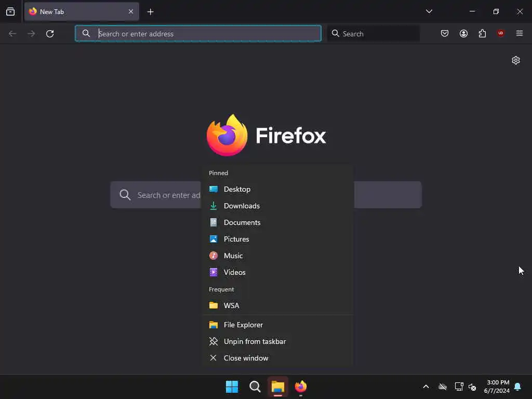This screenshot has height=399, width=532.
Task: Click Firefox taskbar icon
Action: coord(301,387)
